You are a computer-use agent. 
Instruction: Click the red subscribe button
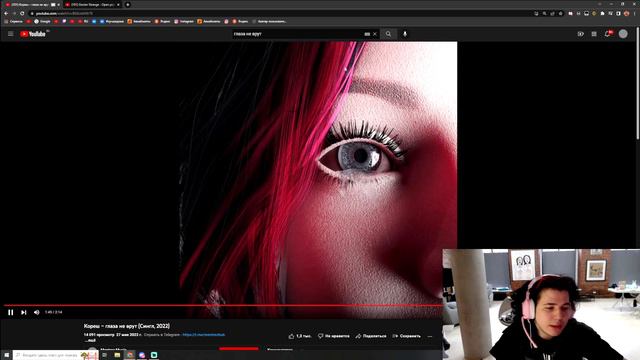pyautogui.click(x=239, y=349)
